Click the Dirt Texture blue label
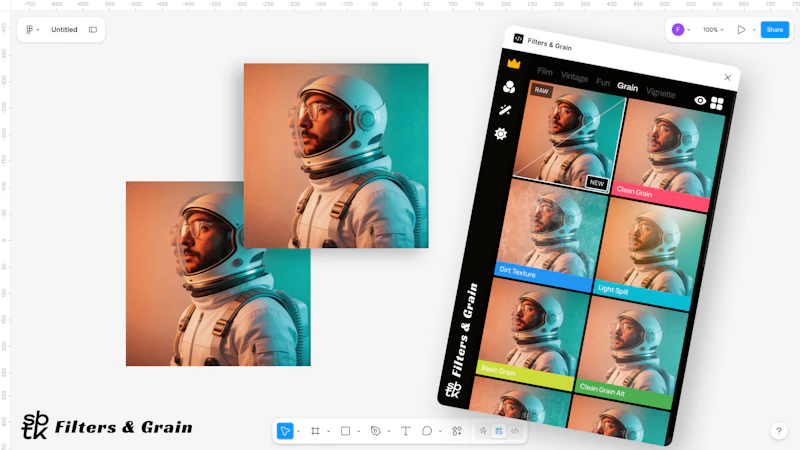Image resolution: width=800 pixels, height=450 pixels. click(544, 277)
